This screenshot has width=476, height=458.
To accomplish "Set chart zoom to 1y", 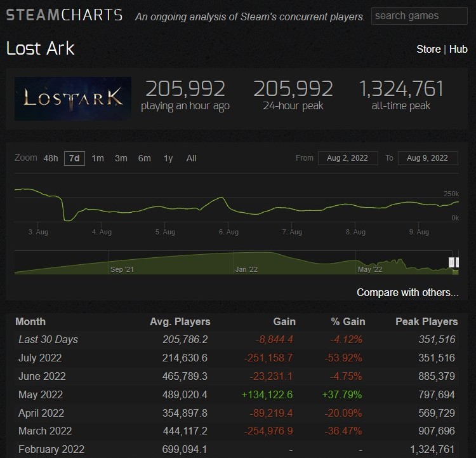I will (168, 158).
